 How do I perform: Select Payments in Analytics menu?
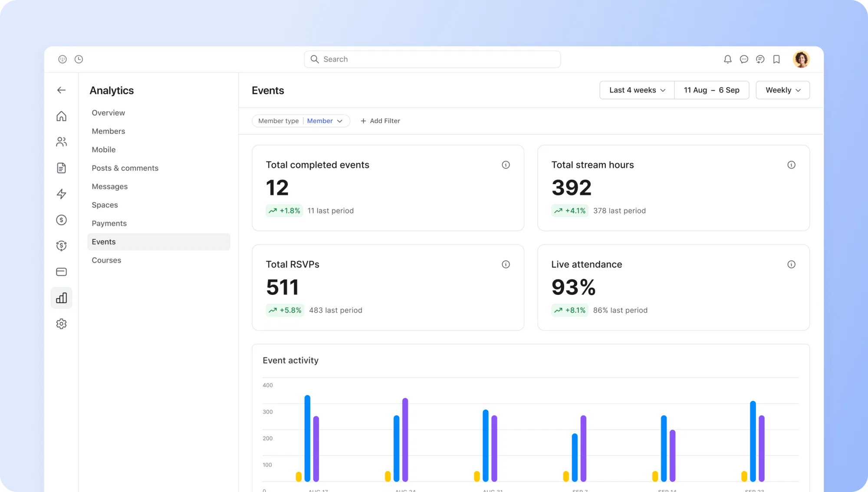(109, 224)
